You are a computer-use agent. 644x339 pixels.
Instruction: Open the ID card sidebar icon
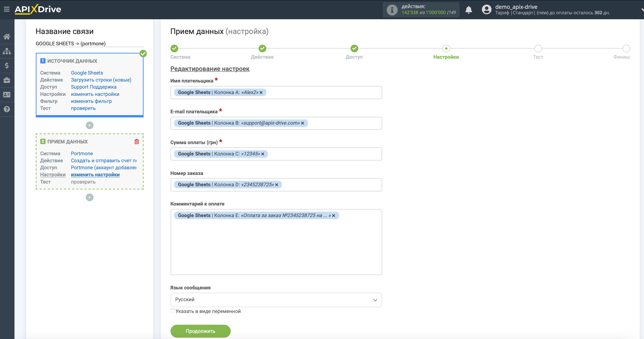[7, 94]
